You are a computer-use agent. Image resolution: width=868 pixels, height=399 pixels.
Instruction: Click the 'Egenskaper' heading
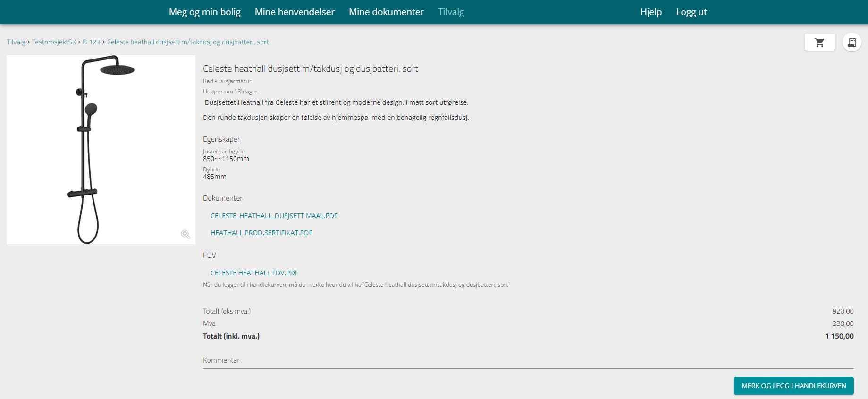tap(221, 139)
